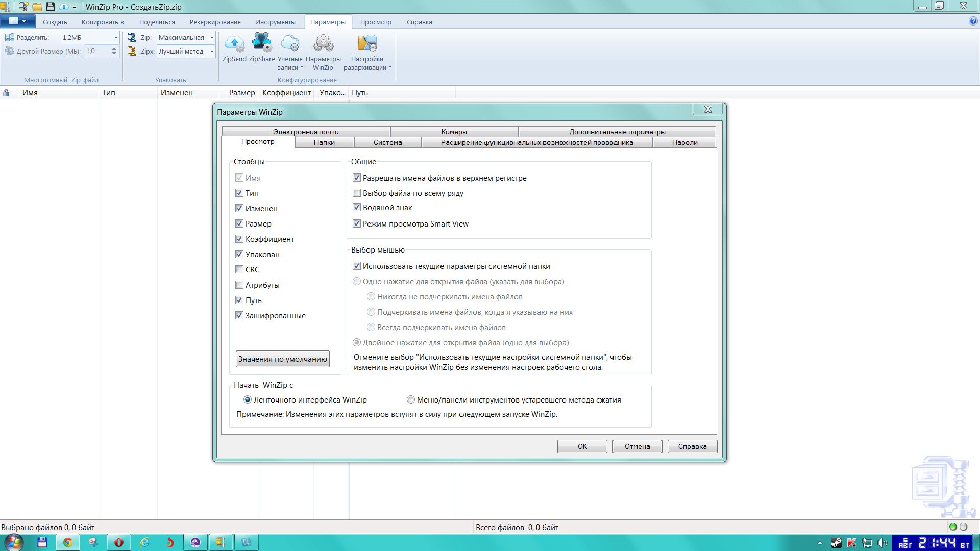Open Opera from the taskbar
The width and height of the screenshot is (980, 551).
(x=118, y=542)
